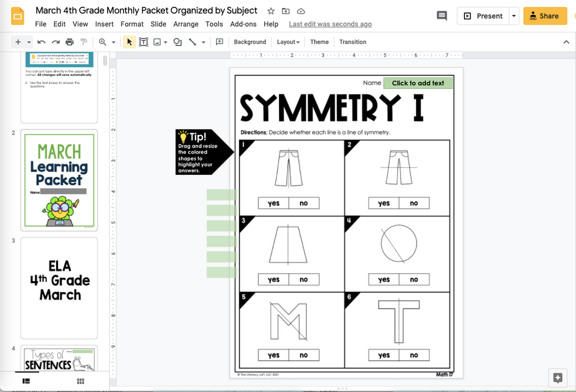
Task: Select the Line tool
Action: tap(192, 42)
